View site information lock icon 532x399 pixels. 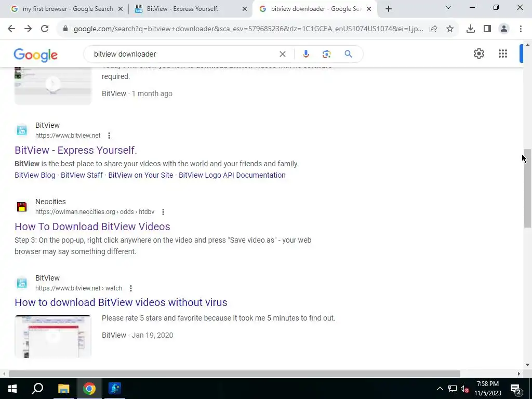click(x=65, y=29)
